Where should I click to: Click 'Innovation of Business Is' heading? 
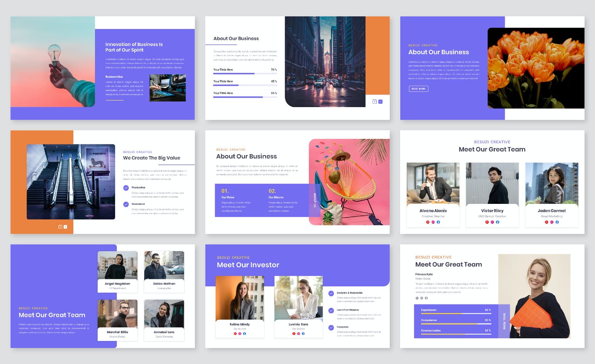click(x=134, y=44)
